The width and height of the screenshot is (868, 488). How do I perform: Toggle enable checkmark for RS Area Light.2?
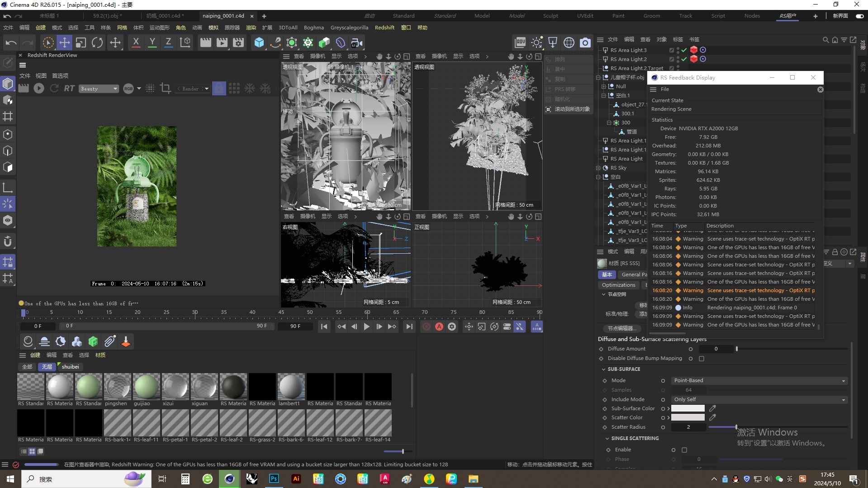(684, 59)
